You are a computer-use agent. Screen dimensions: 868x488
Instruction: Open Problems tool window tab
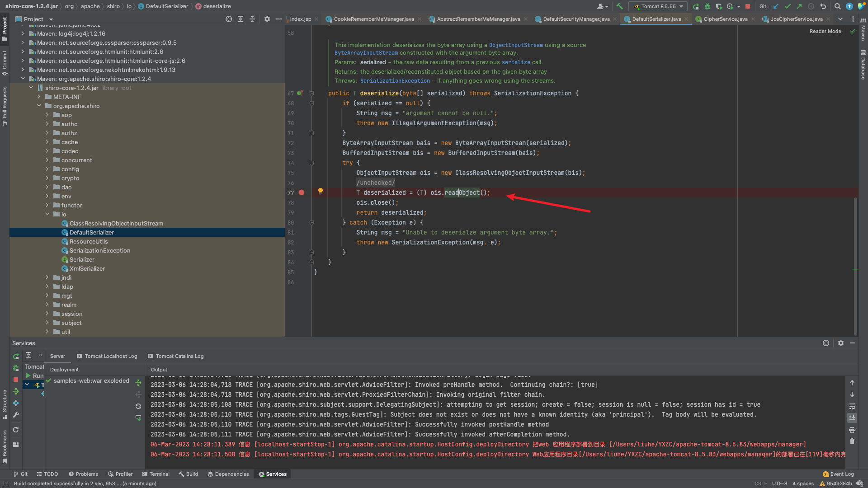83,474
